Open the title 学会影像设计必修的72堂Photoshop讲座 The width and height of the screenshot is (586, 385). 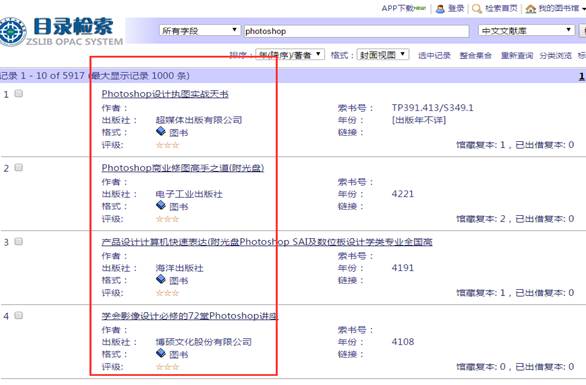[x=189, y=316]
